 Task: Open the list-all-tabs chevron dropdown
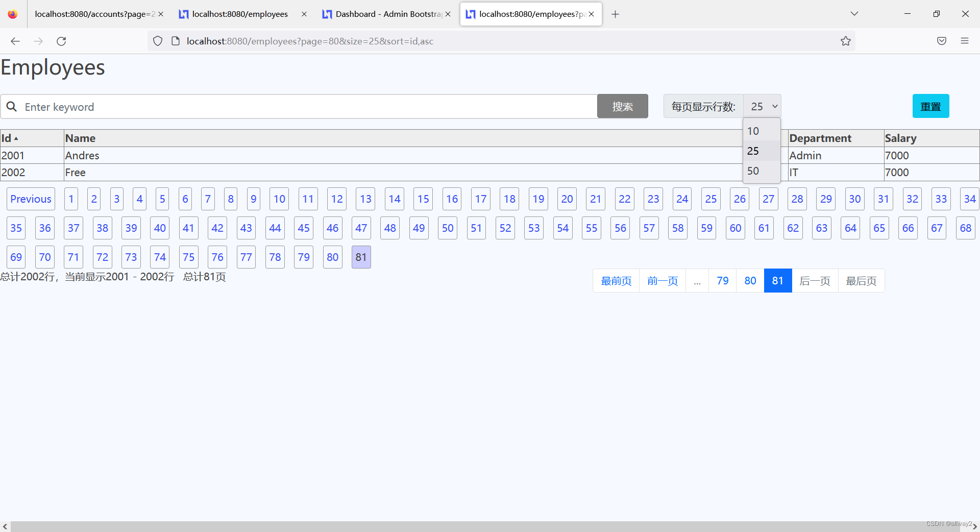(854, 14)
